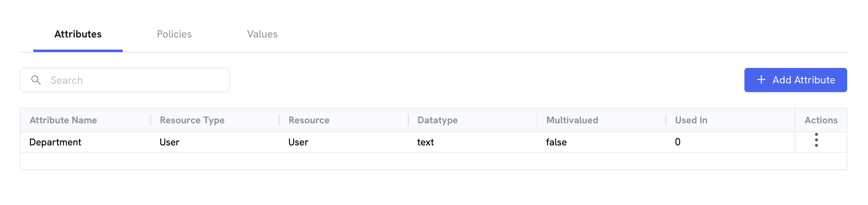Viewport: 868px width, 205px height.
Task: Click the text datatype cell
Action: point(426,142)
